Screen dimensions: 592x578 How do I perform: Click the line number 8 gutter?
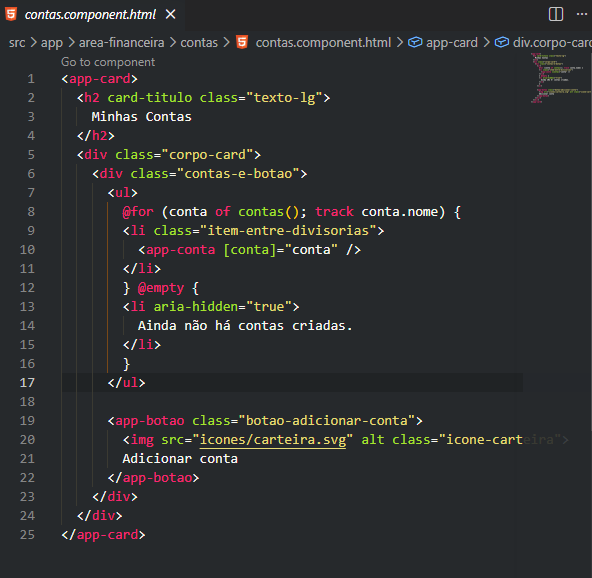click(31, 211)
